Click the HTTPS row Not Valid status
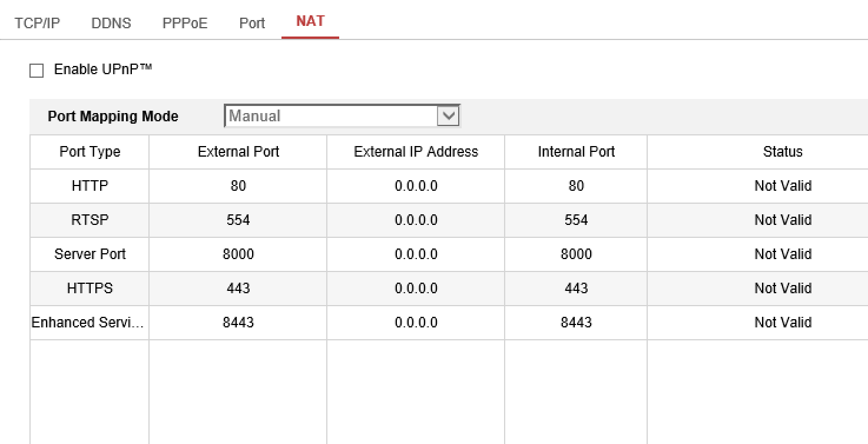 783,289
